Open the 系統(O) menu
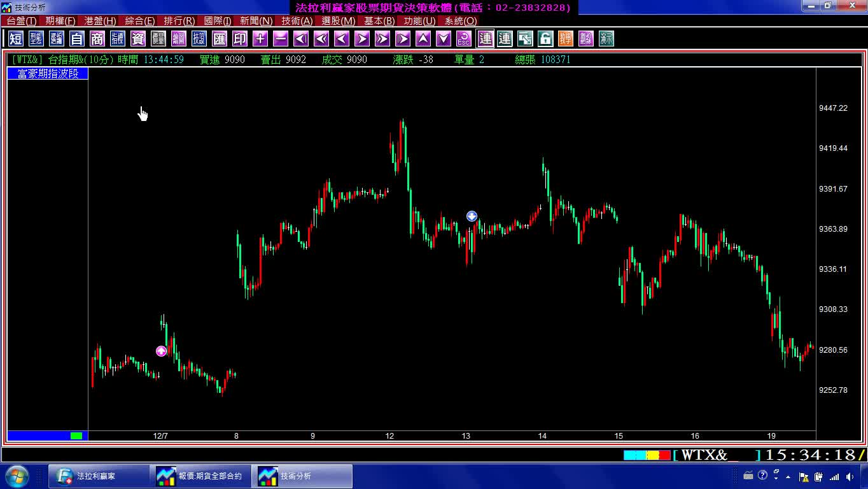Image resolution: width=868 pixels, height=489 pixels. [461, 21]
